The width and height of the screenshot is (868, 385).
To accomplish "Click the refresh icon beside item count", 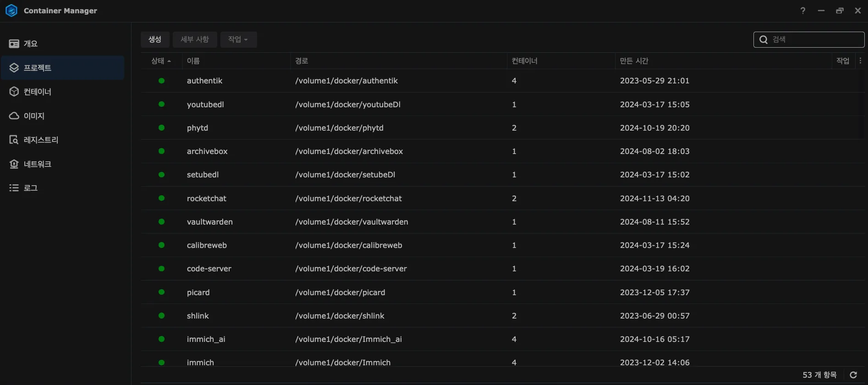I will click(853, 375).
